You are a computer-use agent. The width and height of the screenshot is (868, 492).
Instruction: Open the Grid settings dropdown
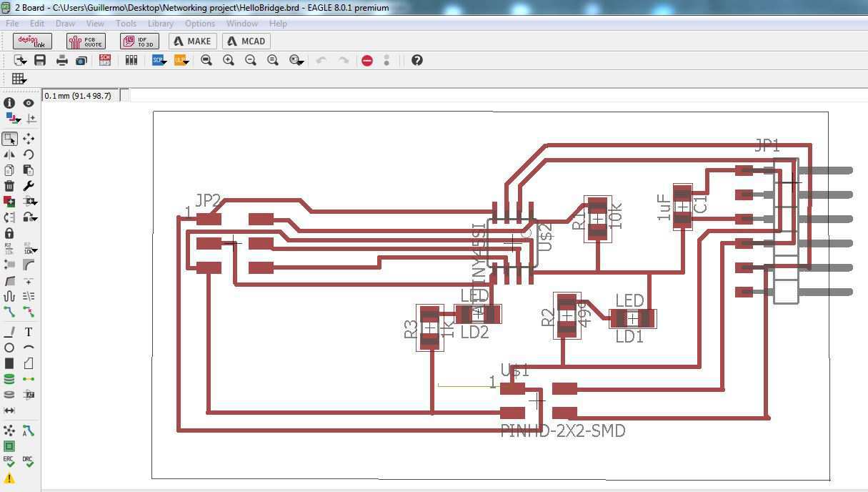click(x=19, y=79)
